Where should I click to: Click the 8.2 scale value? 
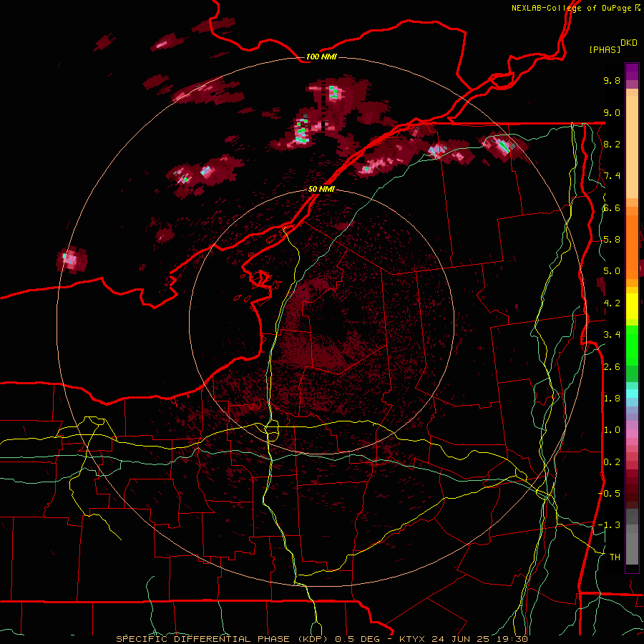pos(612,144)
